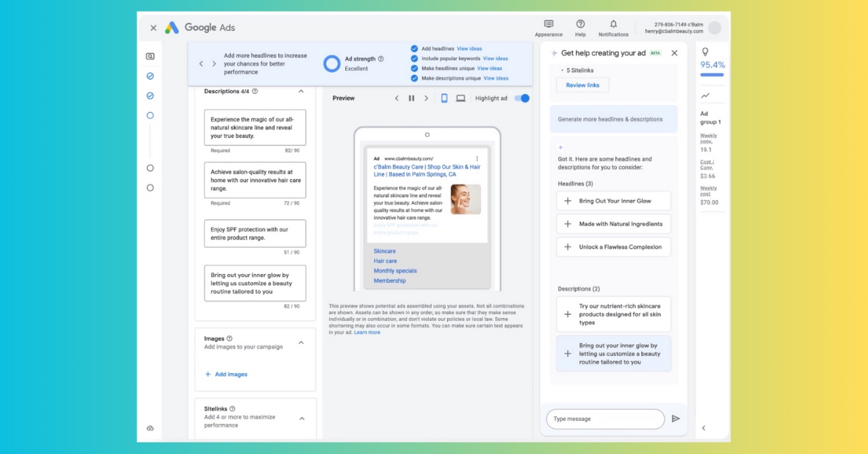This screenshot has width=868, height=454.
Task: Close the 'Get help creating your ad' panel
Action: [x=674, y=53]
